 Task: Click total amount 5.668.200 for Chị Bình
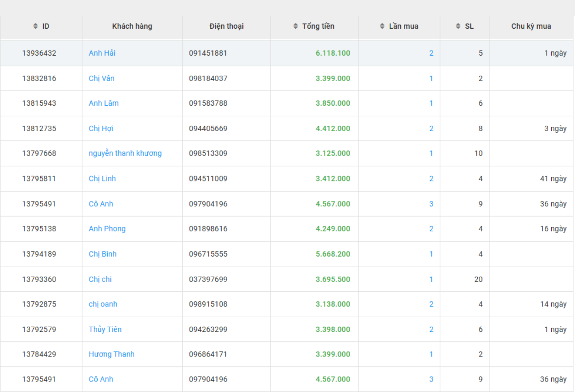coord(333,254)
